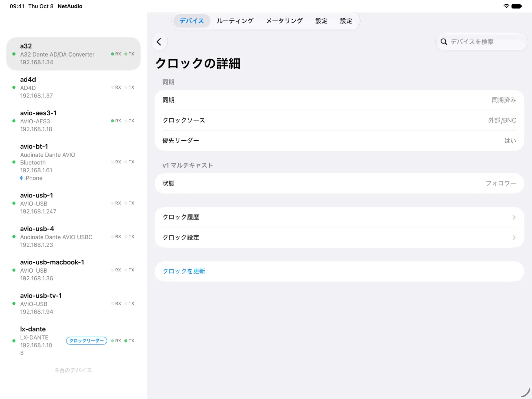Click lx-dante TX indicator
The height and width of the screenshot is (399, 532).
129,341
